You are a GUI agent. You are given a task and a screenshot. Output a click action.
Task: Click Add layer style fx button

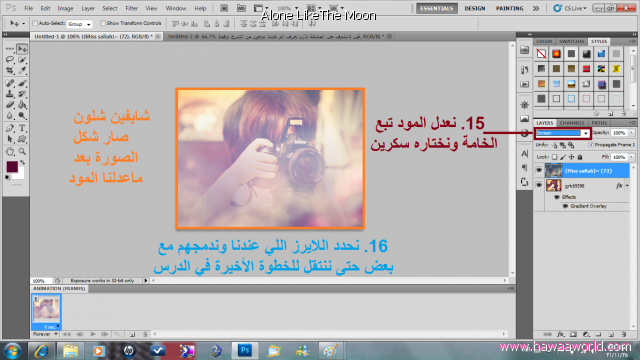pos(561,334)
